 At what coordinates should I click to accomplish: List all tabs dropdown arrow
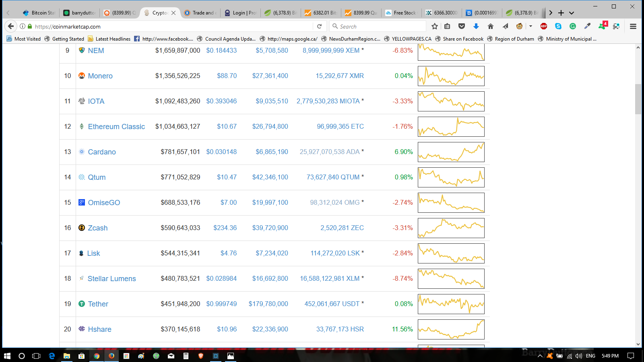pos(572,13)
